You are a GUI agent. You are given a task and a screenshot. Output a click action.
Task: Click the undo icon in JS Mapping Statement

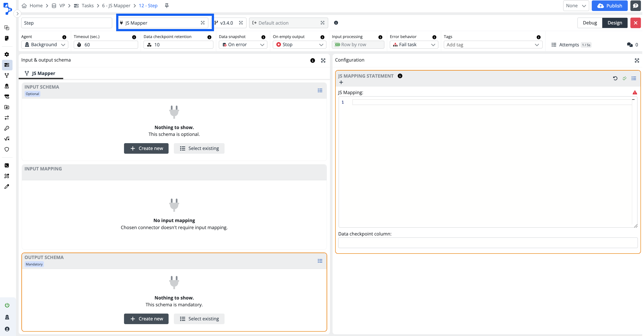pos(615,78)
